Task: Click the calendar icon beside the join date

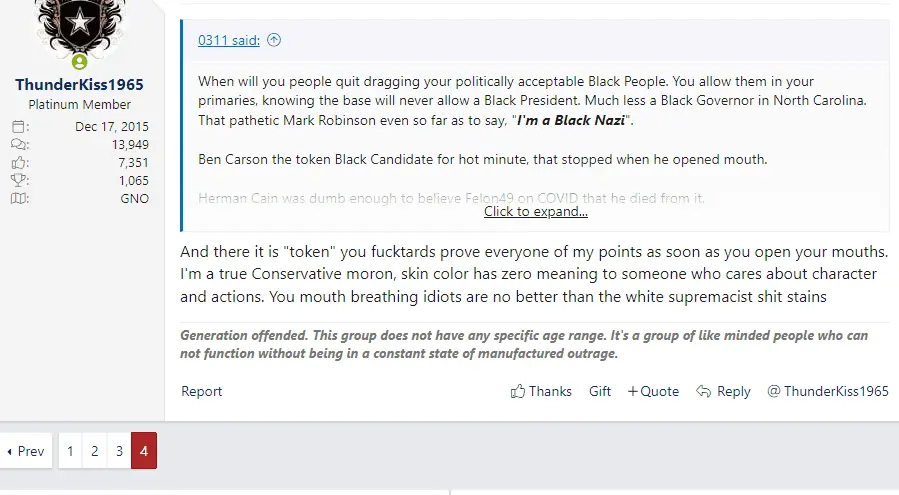Action: (19, 127)
